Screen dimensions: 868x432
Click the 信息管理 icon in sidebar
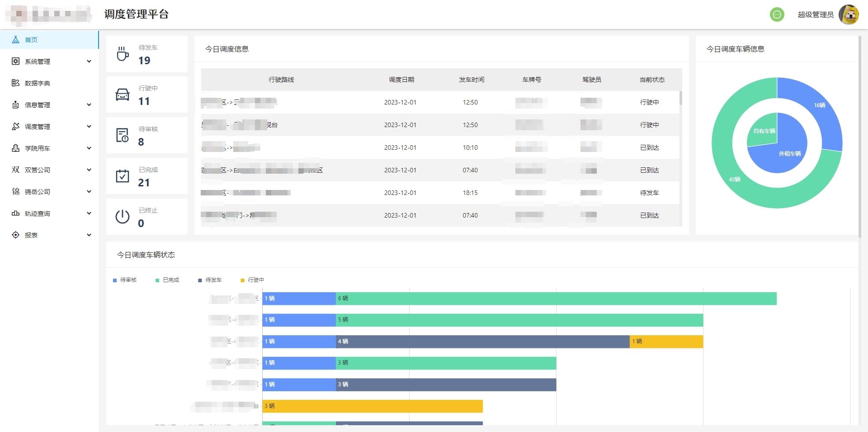[x=15, y=105]
